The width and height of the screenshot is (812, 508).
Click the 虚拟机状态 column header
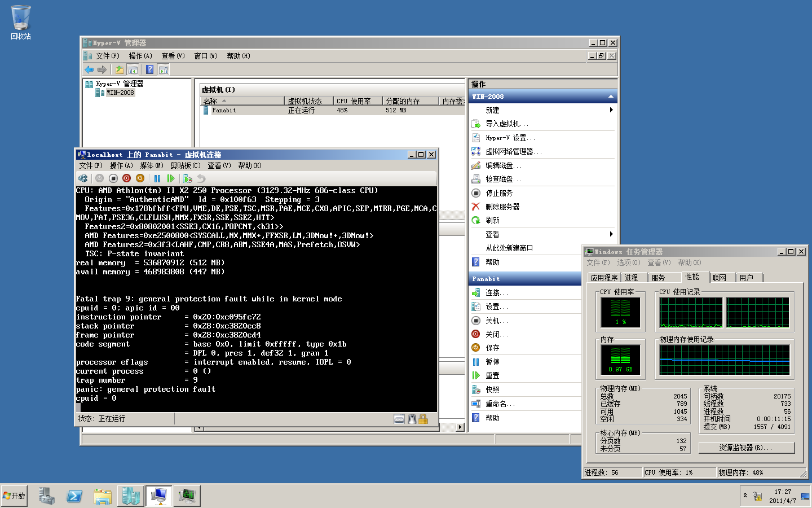308,101
